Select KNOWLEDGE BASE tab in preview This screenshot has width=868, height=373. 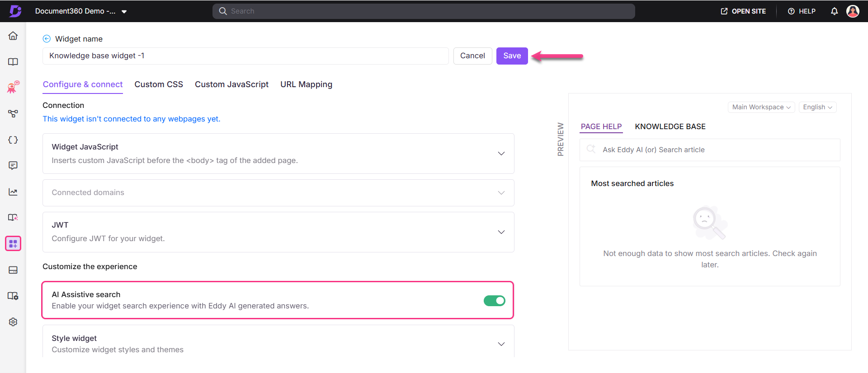tap(670, 127)
